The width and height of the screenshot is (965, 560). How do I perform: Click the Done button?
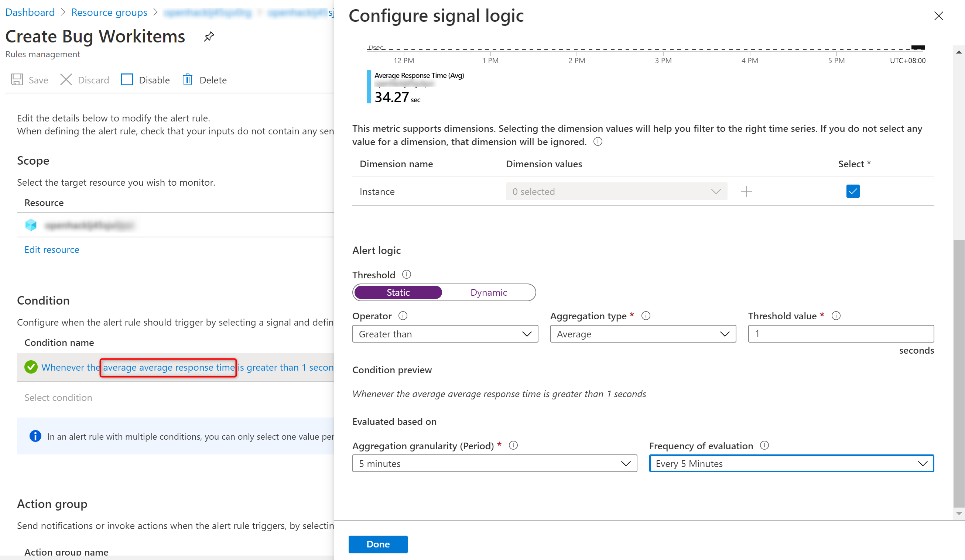click(x=377, y=544)
